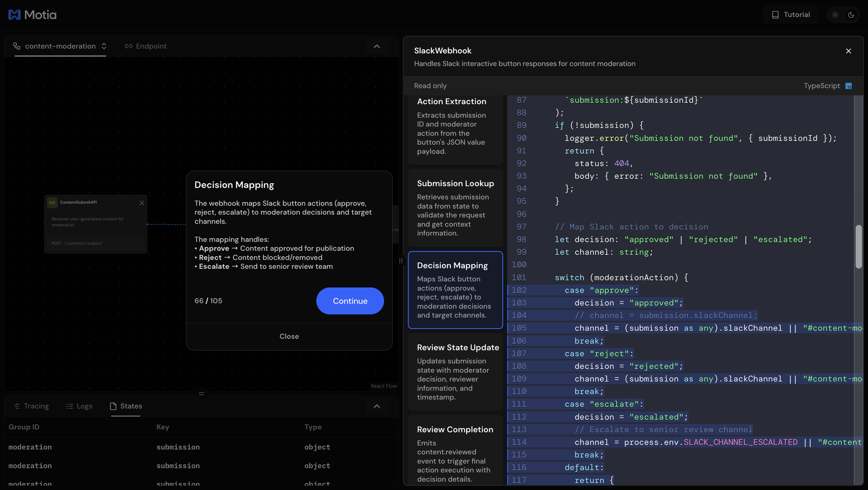Open the Logs tab
Screen dimensions: 868x490
[x=79, y=406]
